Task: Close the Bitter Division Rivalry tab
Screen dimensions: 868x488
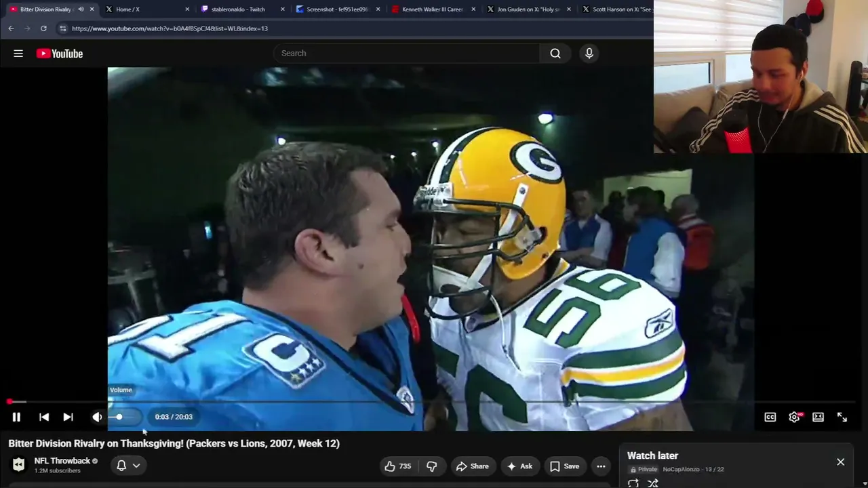Action: click(x=92, y=9)
